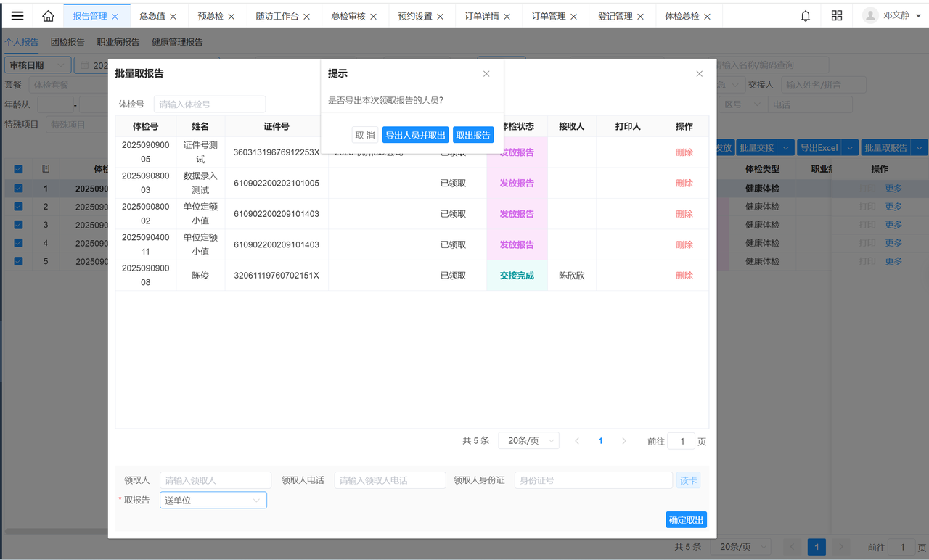929x560 pixels.
Task: Go to the home page icon
Action: (48, 16)
